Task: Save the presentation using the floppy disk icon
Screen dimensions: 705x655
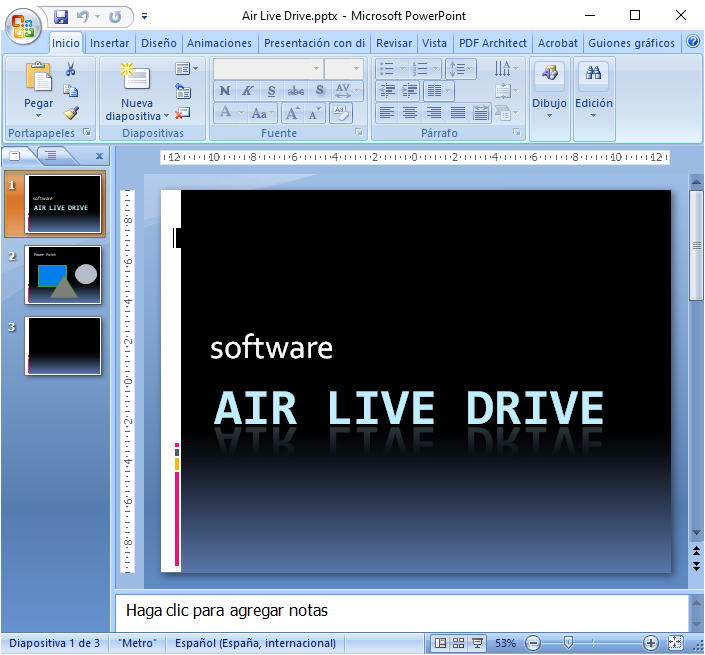Action: [x=61, y=17]
